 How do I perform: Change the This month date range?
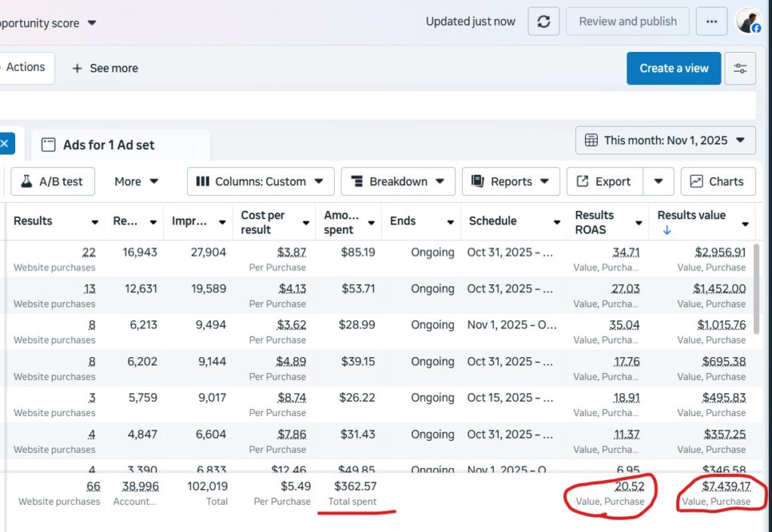click(665, 140)
